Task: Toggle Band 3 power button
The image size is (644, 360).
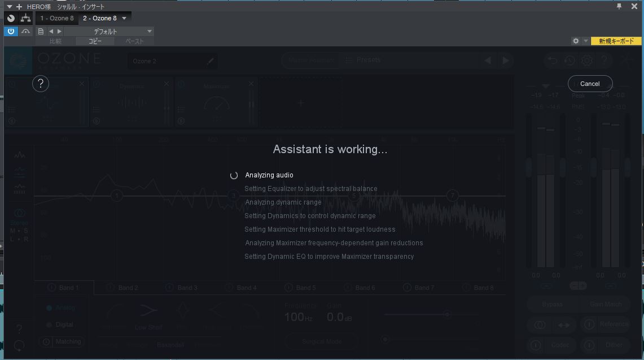Action: pyautogui.click(x=169, y=288)
